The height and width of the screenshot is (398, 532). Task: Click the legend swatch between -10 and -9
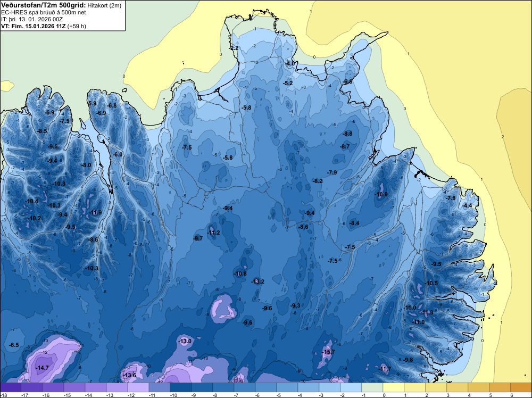tap(181, 387)
